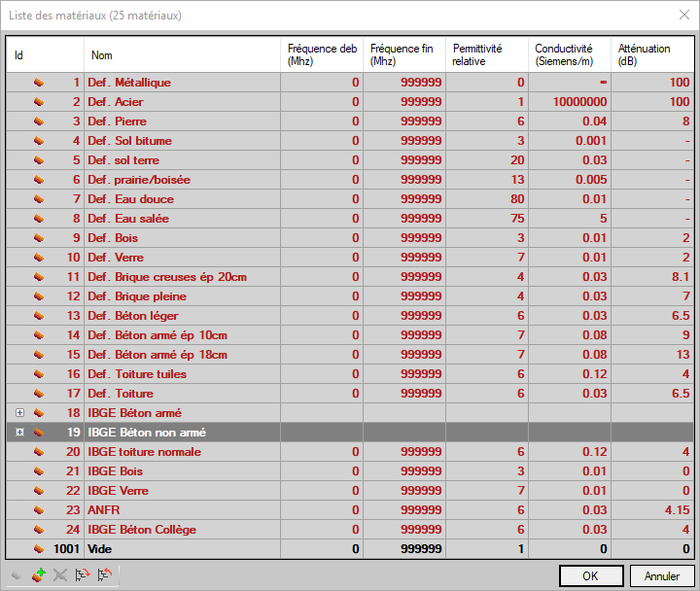Click the material icon of Vide row

point(39,549)
